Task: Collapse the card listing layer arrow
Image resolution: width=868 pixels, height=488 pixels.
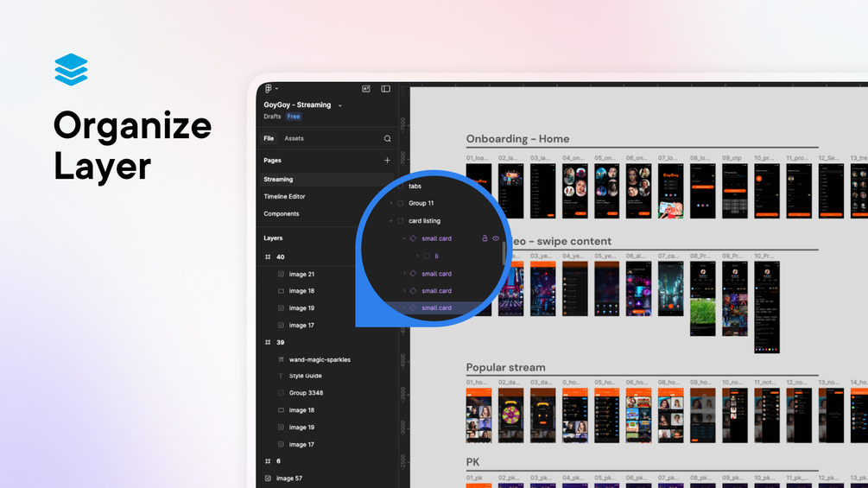Action: coord(391,221)
